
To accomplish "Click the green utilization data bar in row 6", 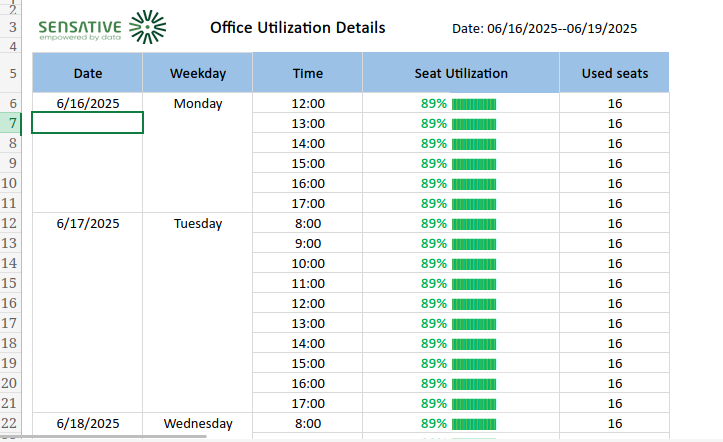I will [474, 104].
